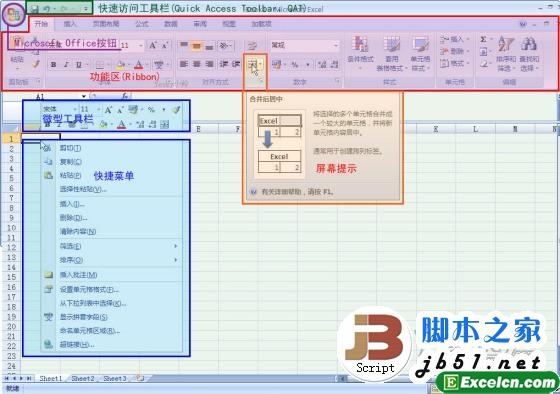
Task: Open the Orientation text-angle button
Action: [225, 45]
